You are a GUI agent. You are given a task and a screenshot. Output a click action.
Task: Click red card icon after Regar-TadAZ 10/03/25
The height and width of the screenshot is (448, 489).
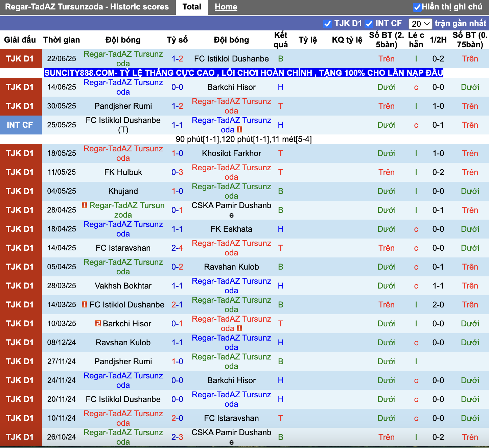(x=239, y=328)
